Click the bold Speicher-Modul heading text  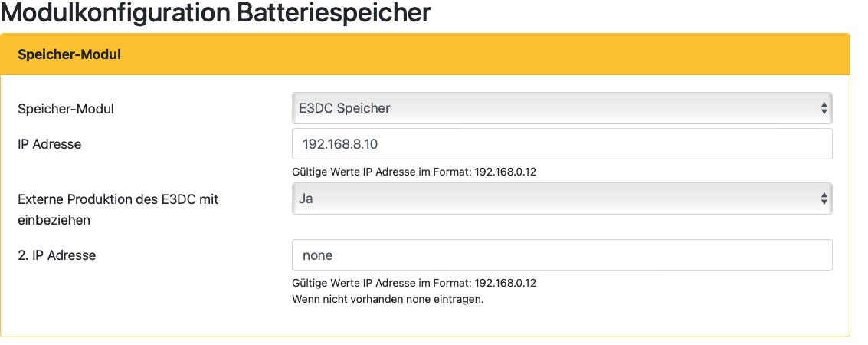[x=70, y=54]
